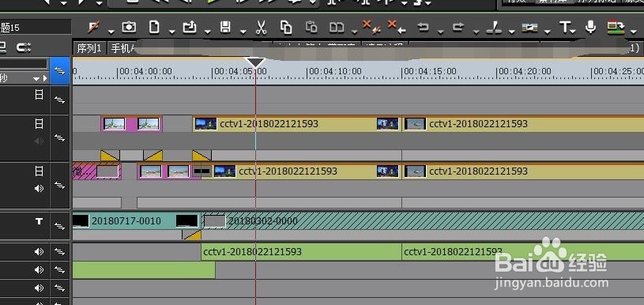Open dropdown arrow beside undo icon

tap(441, 32)
